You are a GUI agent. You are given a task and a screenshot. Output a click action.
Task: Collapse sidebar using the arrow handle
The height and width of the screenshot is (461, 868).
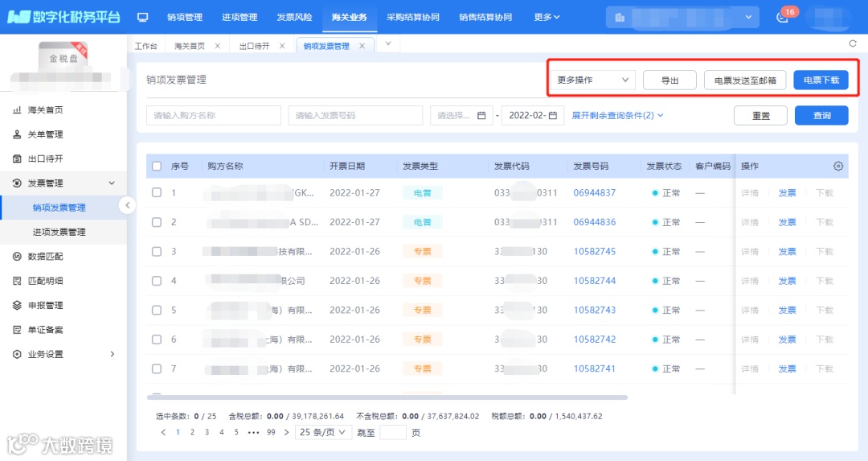click(127, 206)
